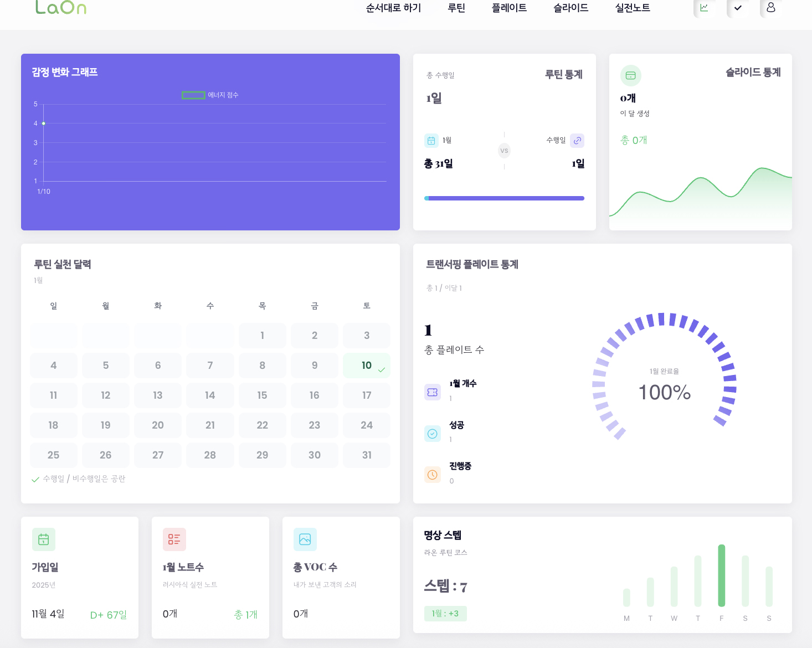Click the ticket icon next to 1월 개수

coord(433,392)
